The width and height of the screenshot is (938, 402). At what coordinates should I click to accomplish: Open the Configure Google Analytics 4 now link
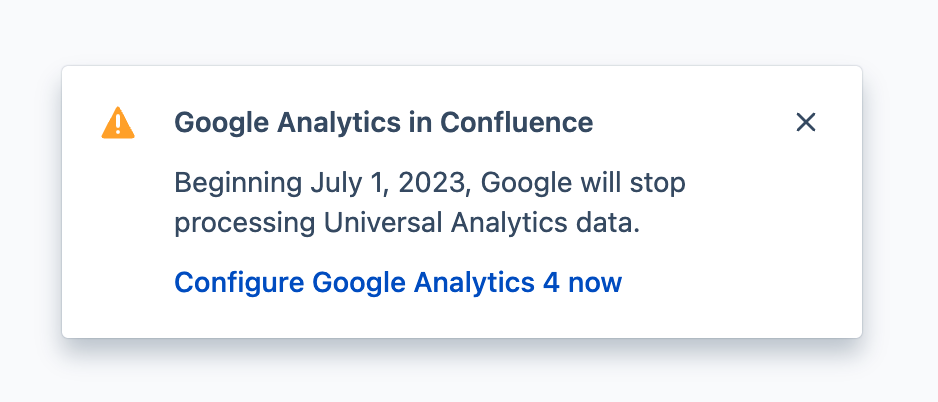[398, 282]
